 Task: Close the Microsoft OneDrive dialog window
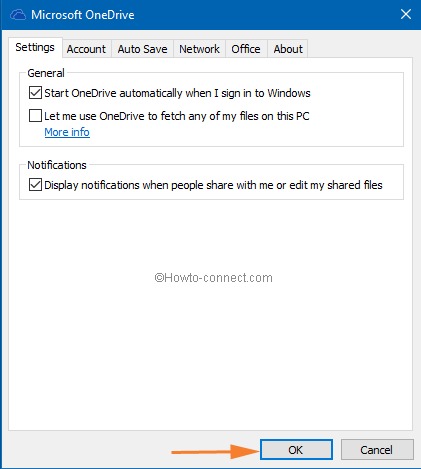coord(406,14)
